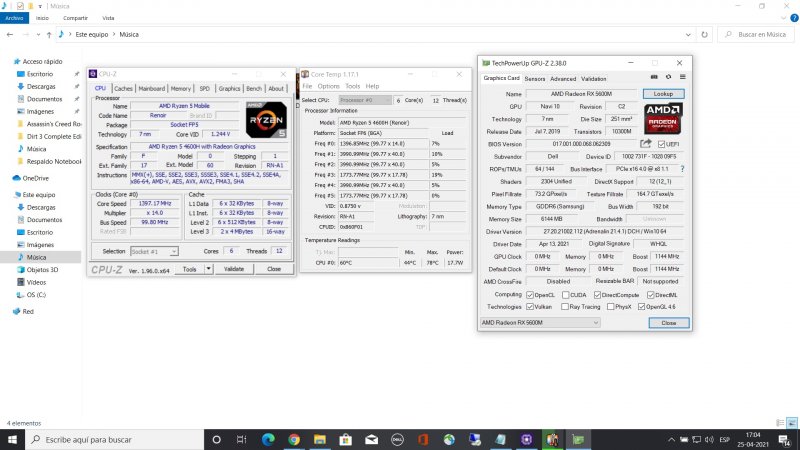This screenshot has height=450, width=800.
Task: Open GPU selection dropdown in GPU-Z
Action: tap(540, 322)
